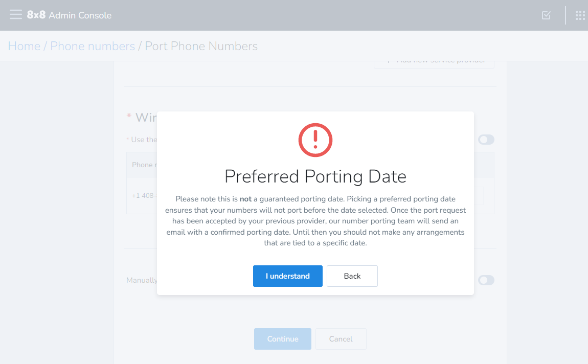Viewport: 588px width, 364px height.
Task: Open the checkmark tasks icon in header
Action: (547, 15)
